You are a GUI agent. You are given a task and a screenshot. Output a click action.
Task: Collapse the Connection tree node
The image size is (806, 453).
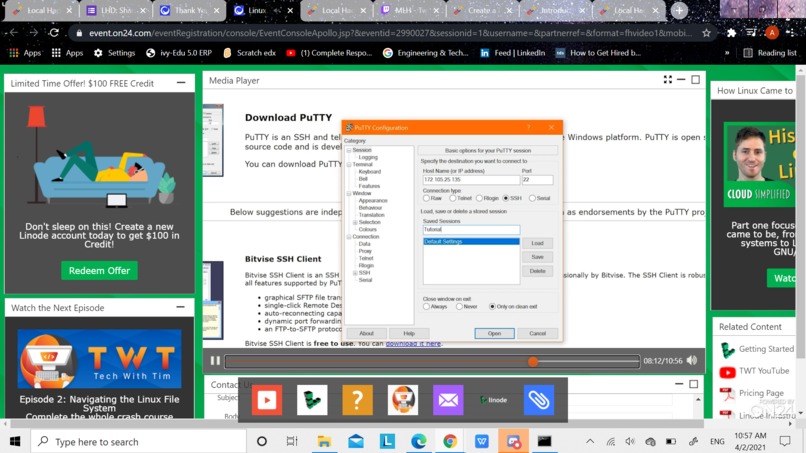[x=349, y=237]
